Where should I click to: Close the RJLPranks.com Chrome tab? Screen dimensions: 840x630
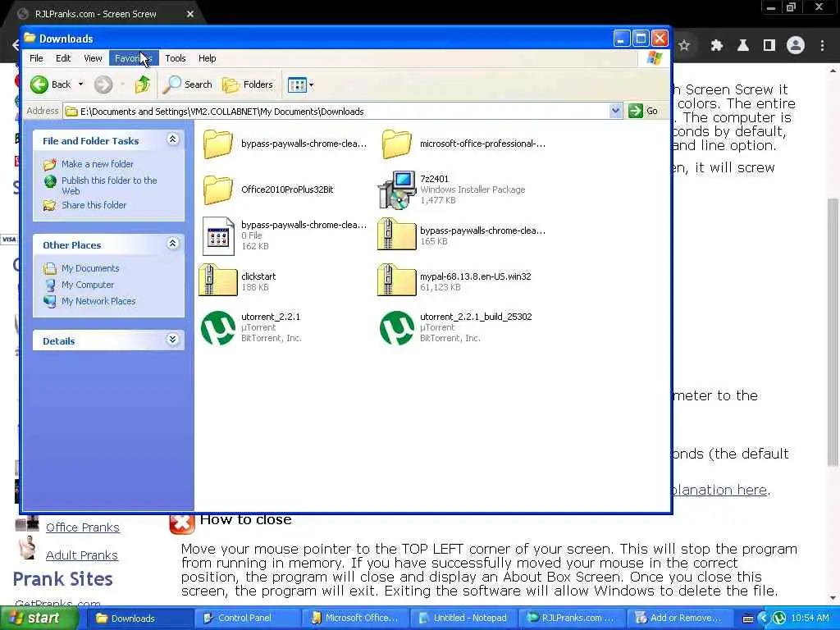(190, 15)
